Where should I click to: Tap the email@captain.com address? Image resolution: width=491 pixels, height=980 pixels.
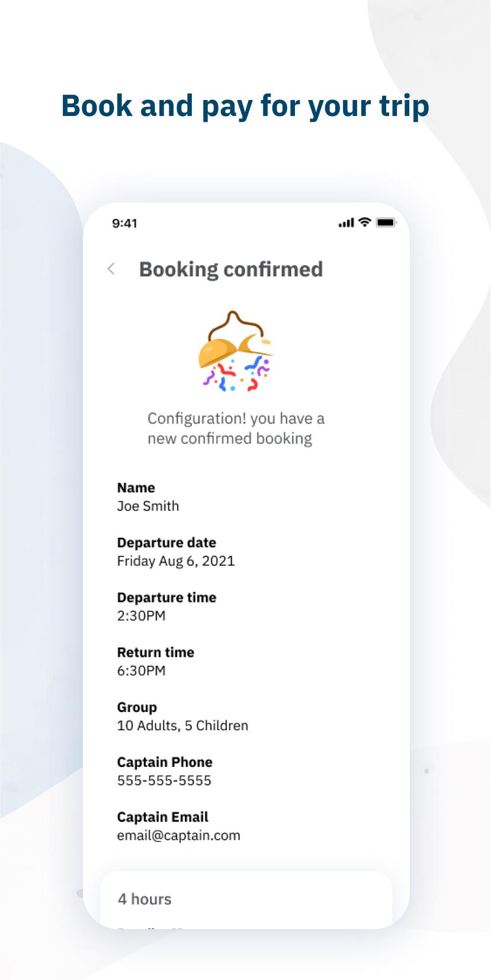178,836
